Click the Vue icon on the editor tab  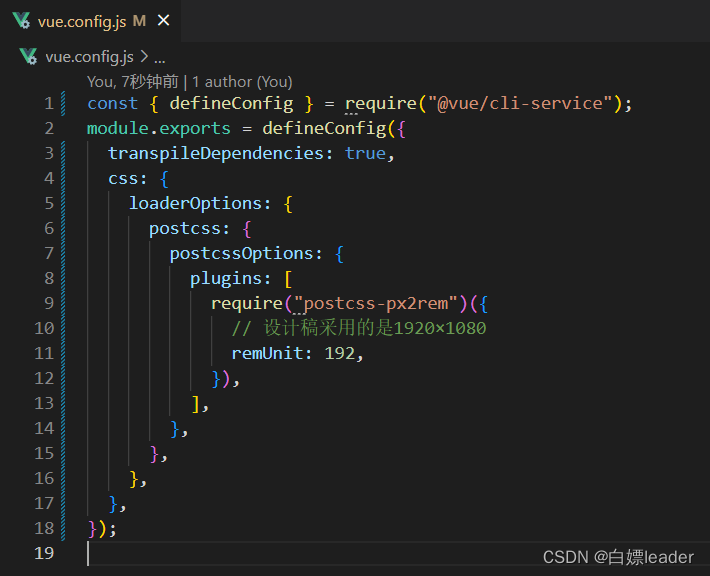[21, 21]
